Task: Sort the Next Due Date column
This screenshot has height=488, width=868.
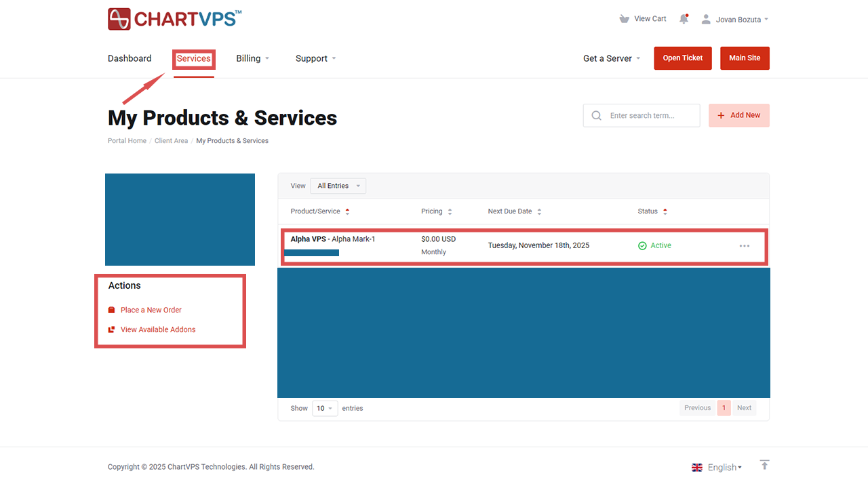Action: click(x=539, y=211)
